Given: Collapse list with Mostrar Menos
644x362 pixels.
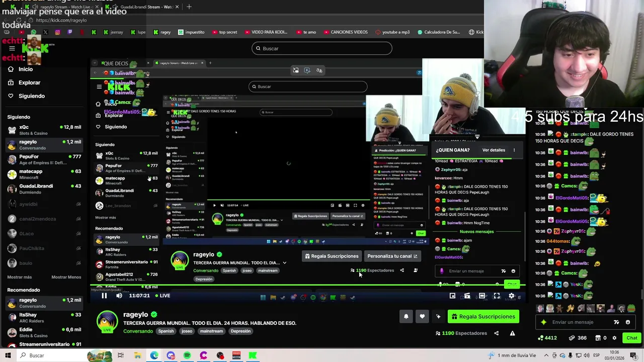Looking at the screenshot, I should click(66, 277).
